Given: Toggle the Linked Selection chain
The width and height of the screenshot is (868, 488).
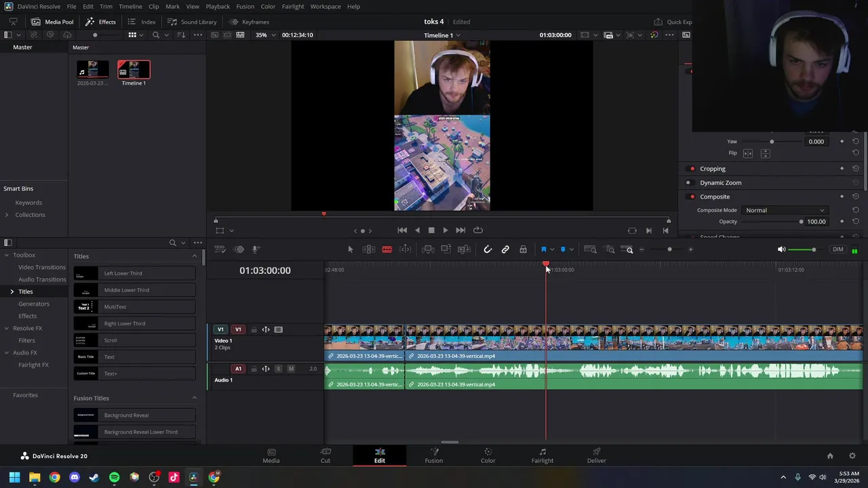Looking at the screenshot, I should 505,249.
